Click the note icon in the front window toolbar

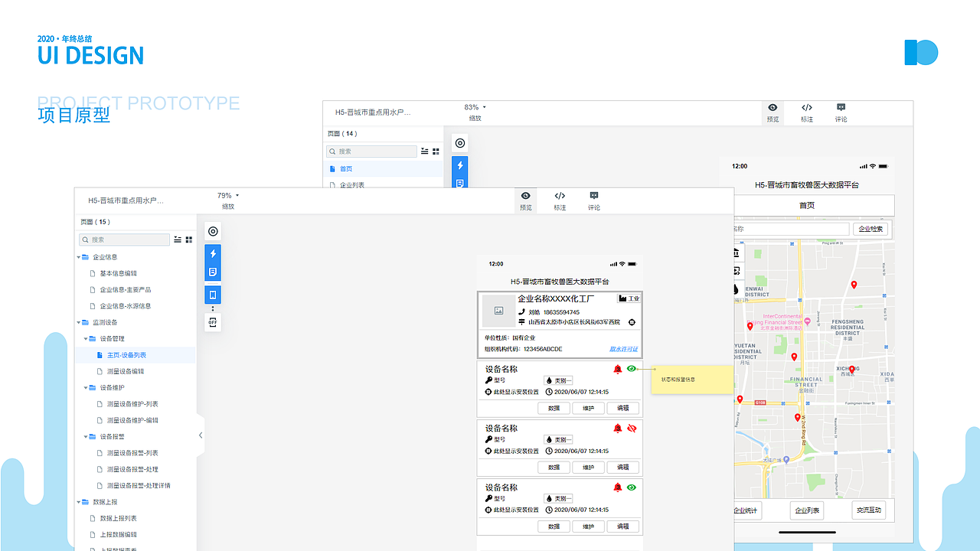click(213, 272)
